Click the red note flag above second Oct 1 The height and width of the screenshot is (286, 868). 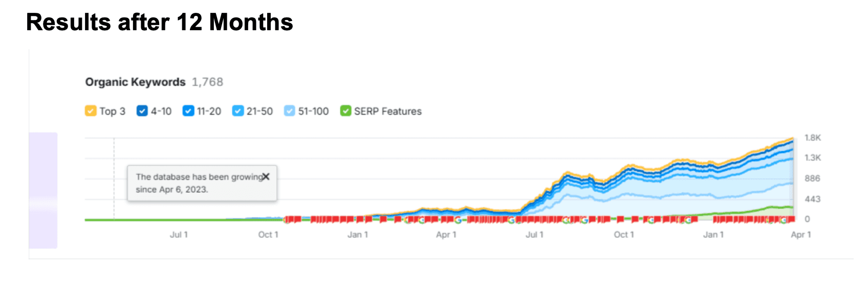[620, 219]
